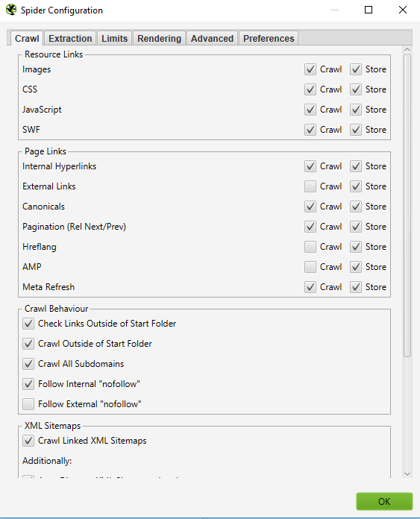Click the scrollbar up arrow

pos(407,50)
